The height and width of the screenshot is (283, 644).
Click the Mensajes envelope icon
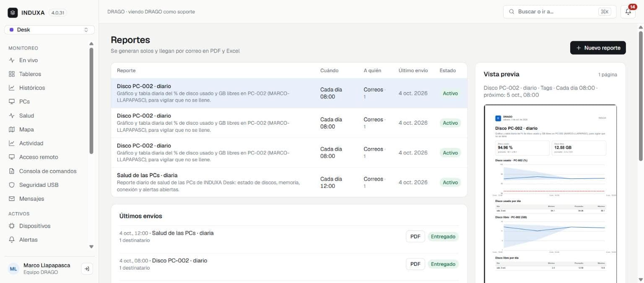pyautogui.click(x=12, y=199)
